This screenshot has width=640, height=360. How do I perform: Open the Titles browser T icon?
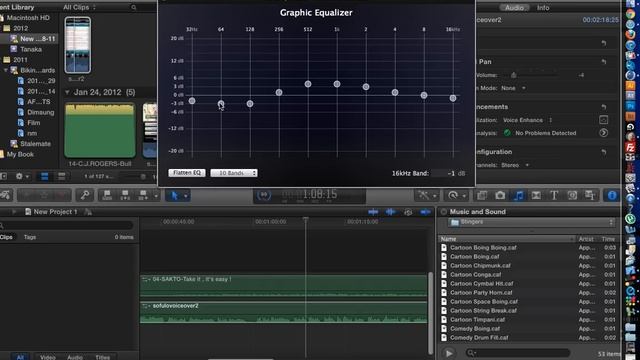click(554, 196)
